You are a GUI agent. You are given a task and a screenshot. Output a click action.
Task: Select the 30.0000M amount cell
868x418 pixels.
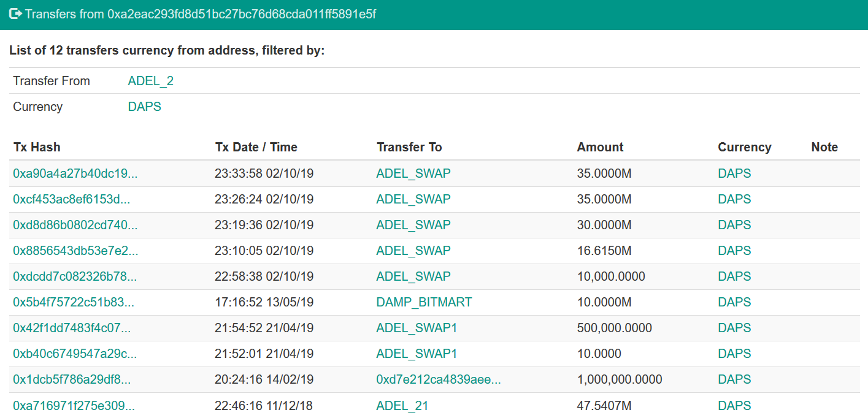pos(604,225)
